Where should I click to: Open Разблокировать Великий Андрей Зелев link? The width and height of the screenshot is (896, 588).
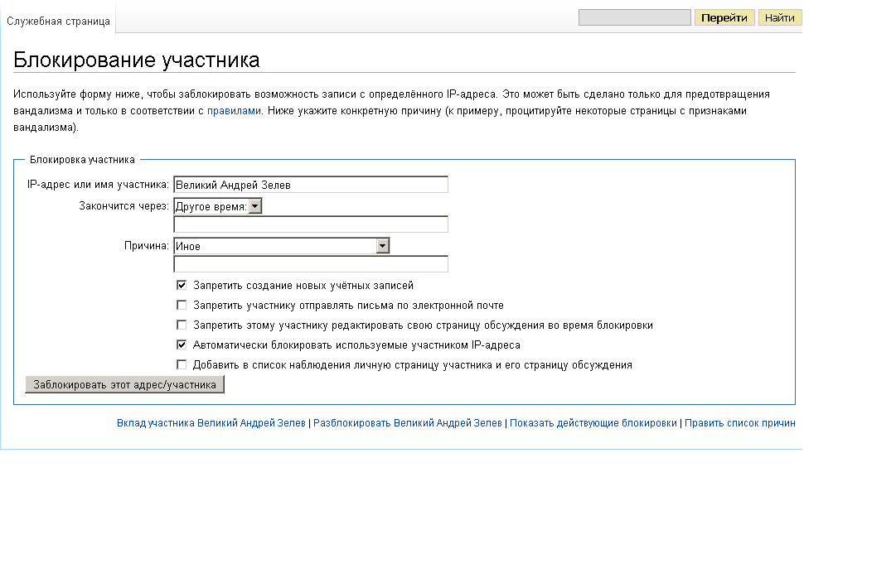click(408, 423)
